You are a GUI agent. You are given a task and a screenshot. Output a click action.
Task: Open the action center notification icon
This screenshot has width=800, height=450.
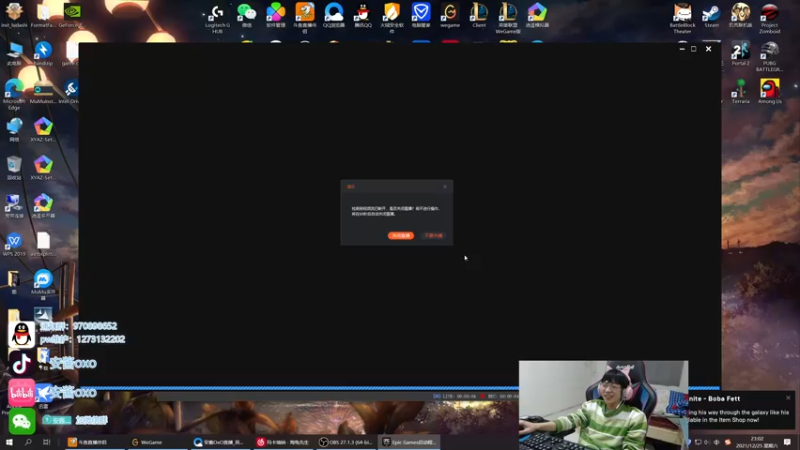pos(788,442)
